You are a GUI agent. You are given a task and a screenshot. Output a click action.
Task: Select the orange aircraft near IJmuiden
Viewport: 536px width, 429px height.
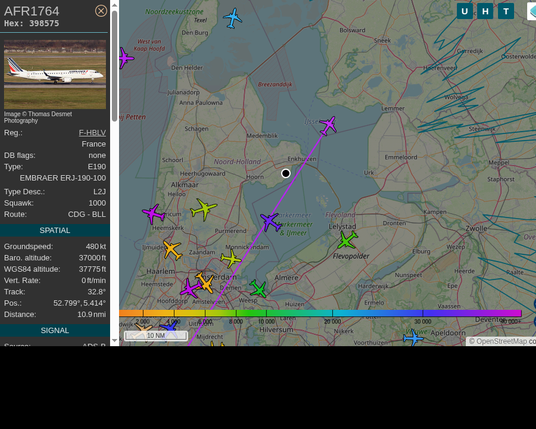click(172, 250)
